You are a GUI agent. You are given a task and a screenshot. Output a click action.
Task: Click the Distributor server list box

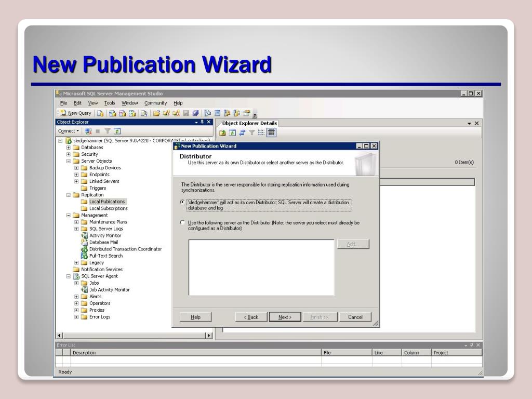tap(261, 268)
